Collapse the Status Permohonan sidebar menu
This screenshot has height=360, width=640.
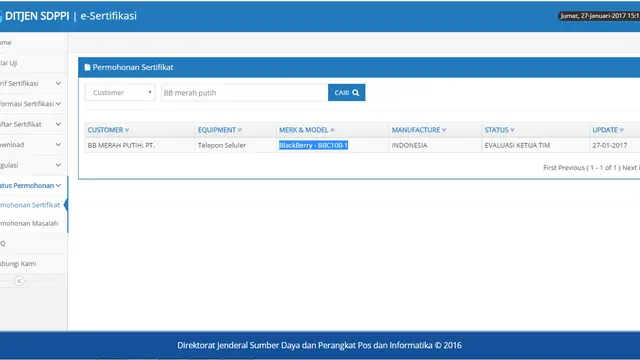click(x=33, y=185)
